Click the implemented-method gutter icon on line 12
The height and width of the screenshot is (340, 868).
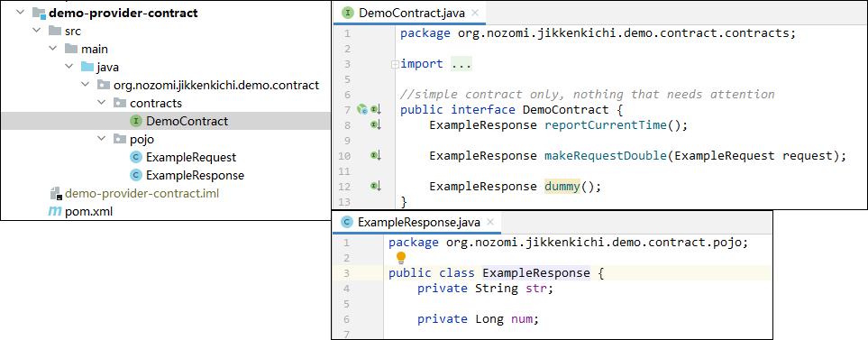[376, 186]
